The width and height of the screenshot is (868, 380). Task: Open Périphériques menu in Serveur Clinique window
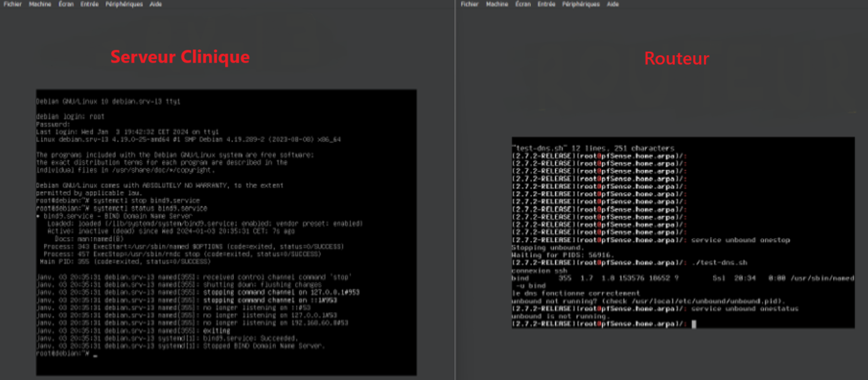[x=124, y=4]
